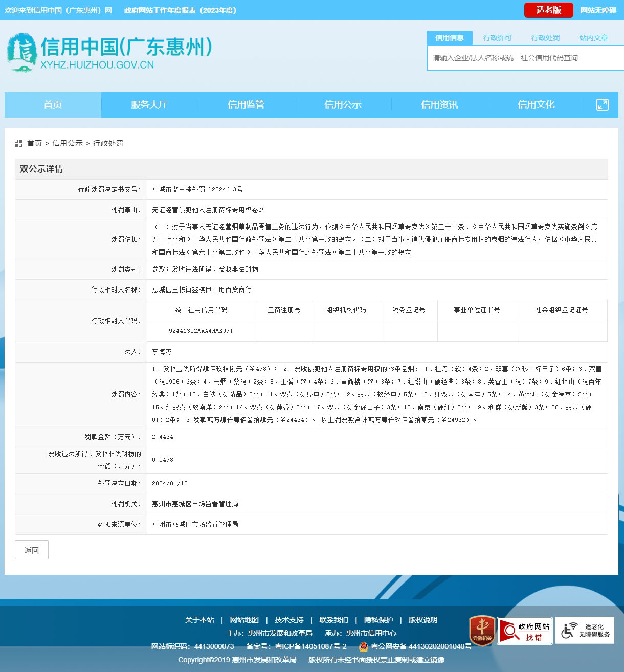Open the 服务大厅 navigation menu
Viewport: 624px width, 672px height.
149,105
